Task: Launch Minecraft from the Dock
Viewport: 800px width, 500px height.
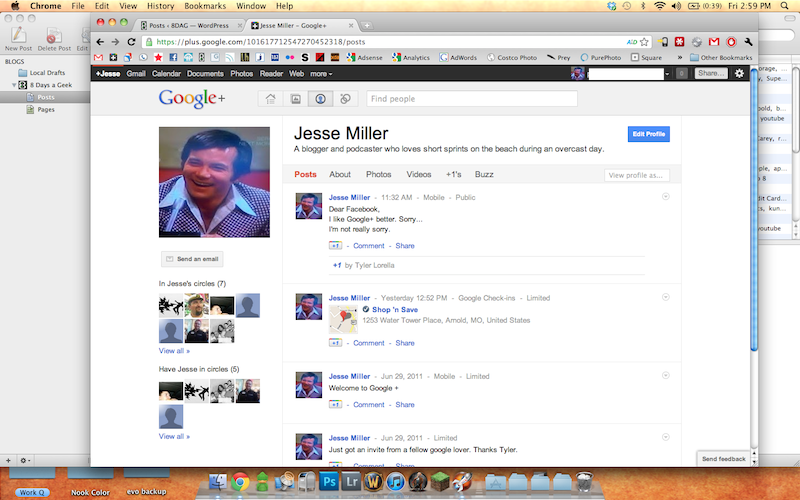Action: tap(440, 481)
